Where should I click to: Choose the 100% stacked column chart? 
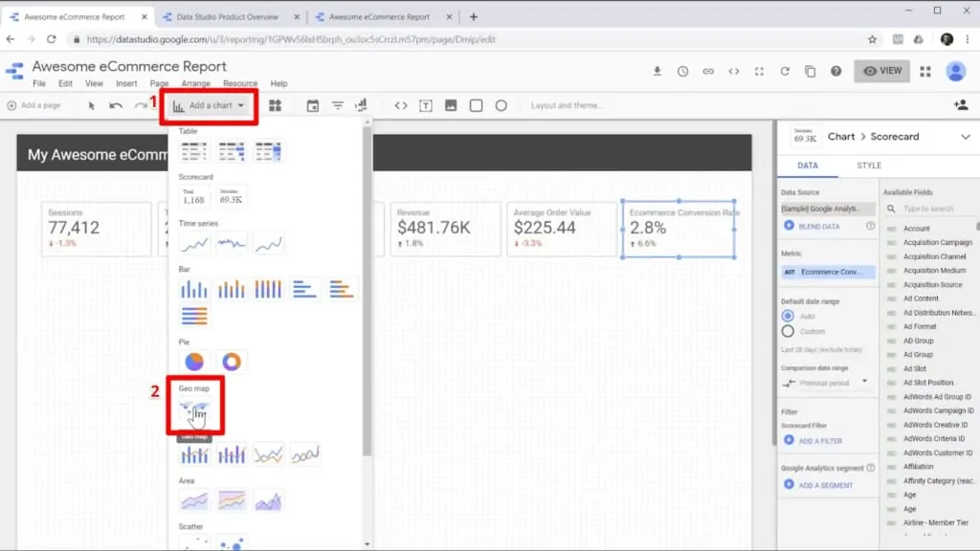pos(268,289)
